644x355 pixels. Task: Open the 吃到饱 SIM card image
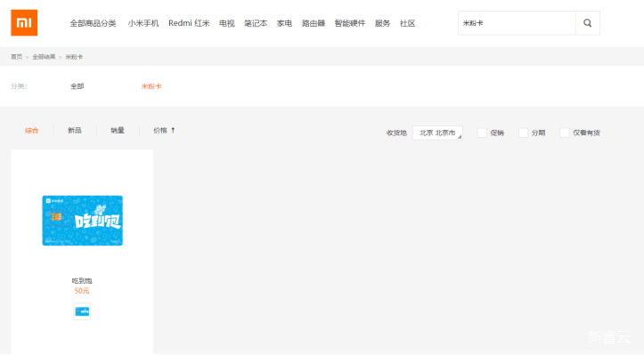(x=82, y=221)
